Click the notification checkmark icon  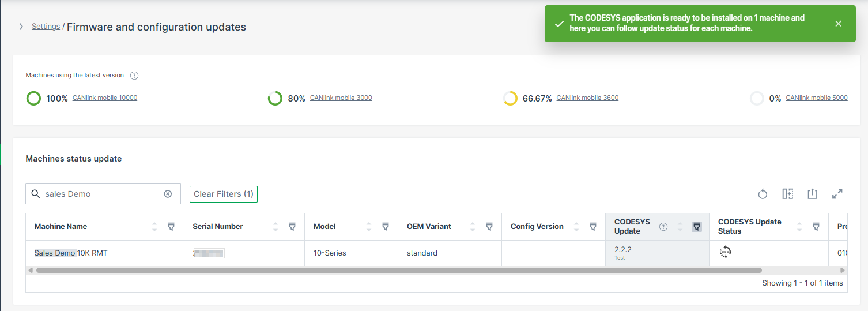click(x=558, y=24)
